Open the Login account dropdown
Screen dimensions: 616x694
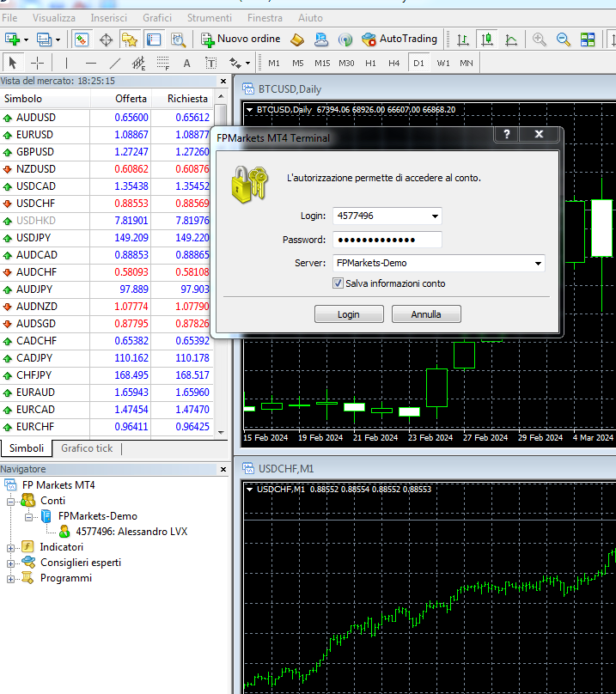click(435, 216)
